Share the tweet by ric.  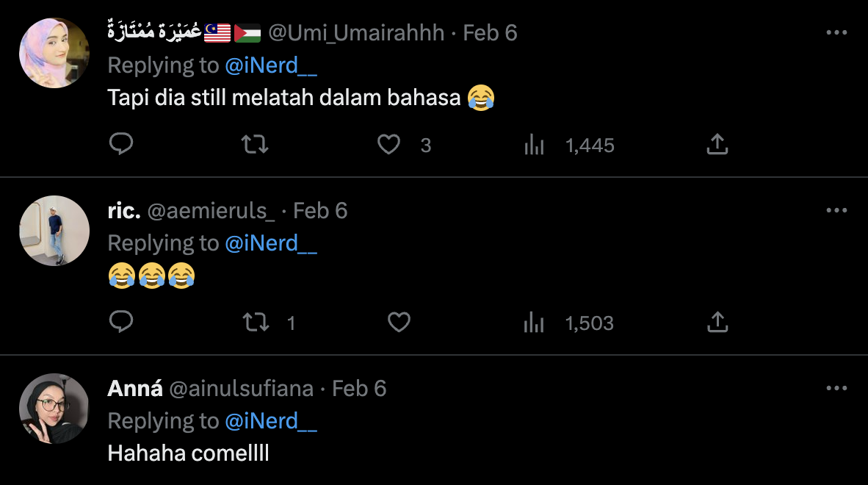(x=717, y=323)
